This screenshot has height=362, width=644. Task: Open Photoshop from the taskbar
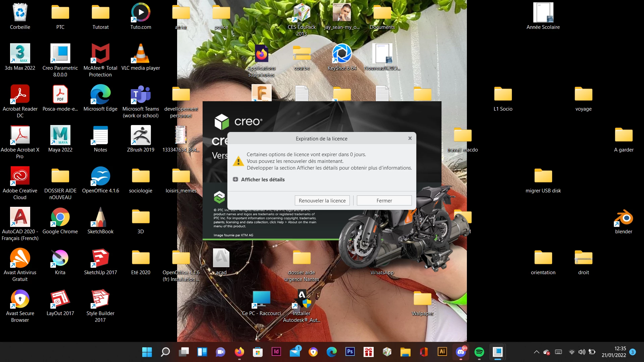[350, 352]
